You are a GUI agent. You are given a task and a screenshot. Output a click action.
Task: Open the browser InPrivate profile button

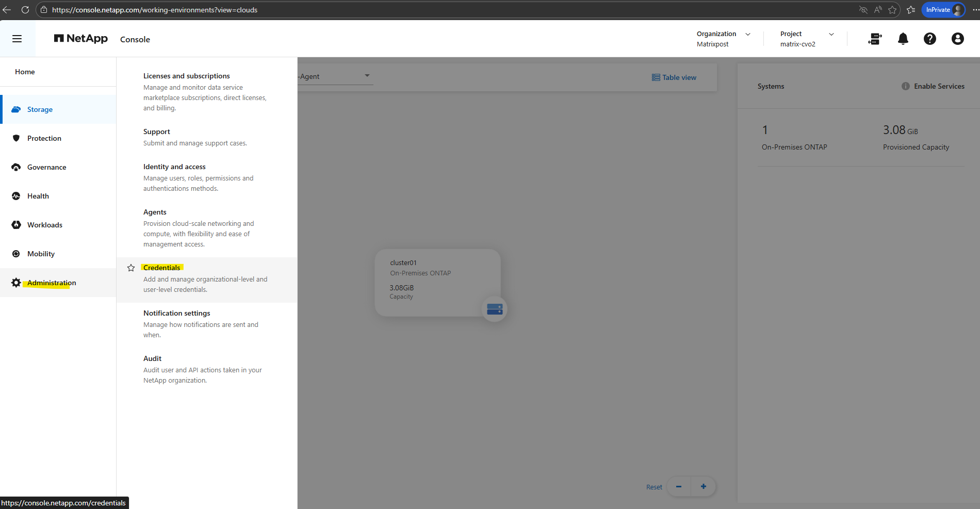coord(943,10)
